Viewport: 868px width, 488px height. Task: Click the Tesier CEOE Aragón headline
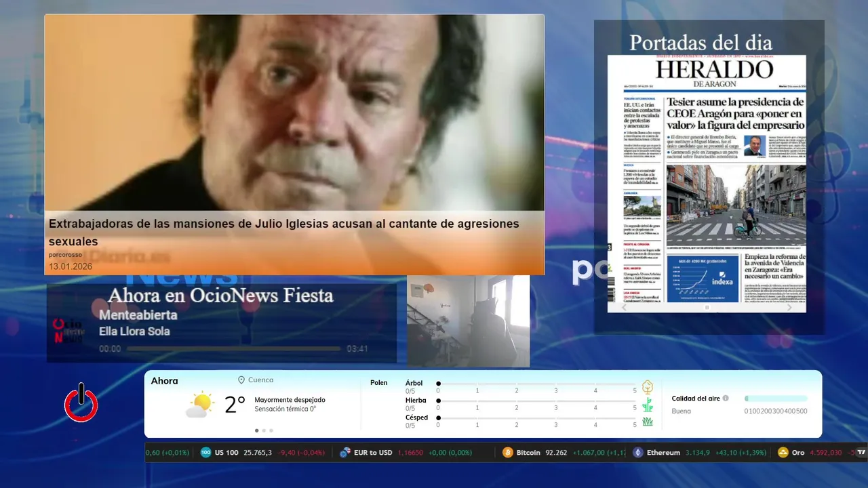tap(735, 113)
